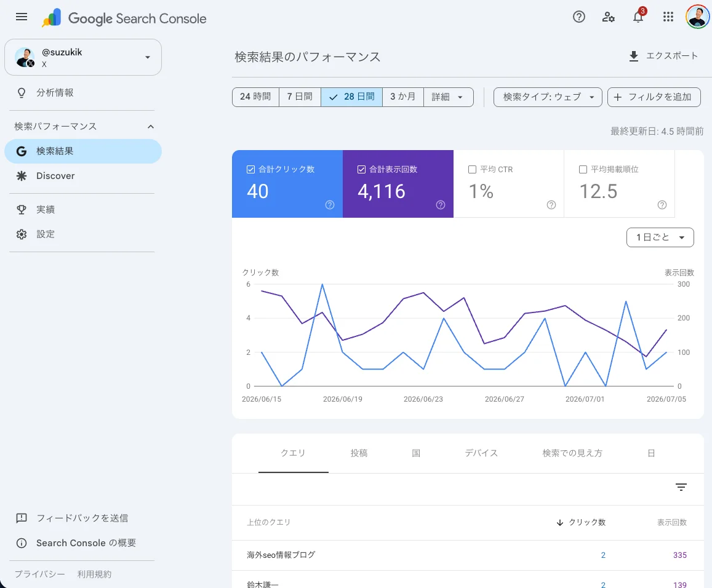Switch to the 投稿 tab
This screenshot has height=588, width=712.
pyautogui.click(x=359, y=453)
